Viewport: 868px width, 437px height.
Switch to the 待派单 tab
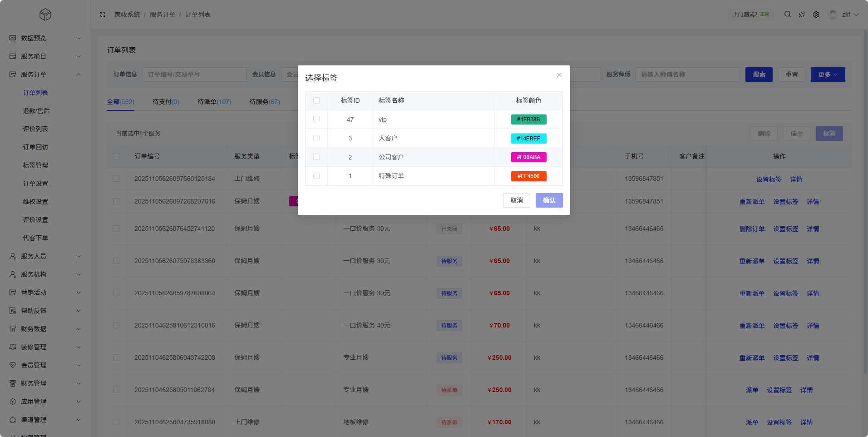click(214, 102)
